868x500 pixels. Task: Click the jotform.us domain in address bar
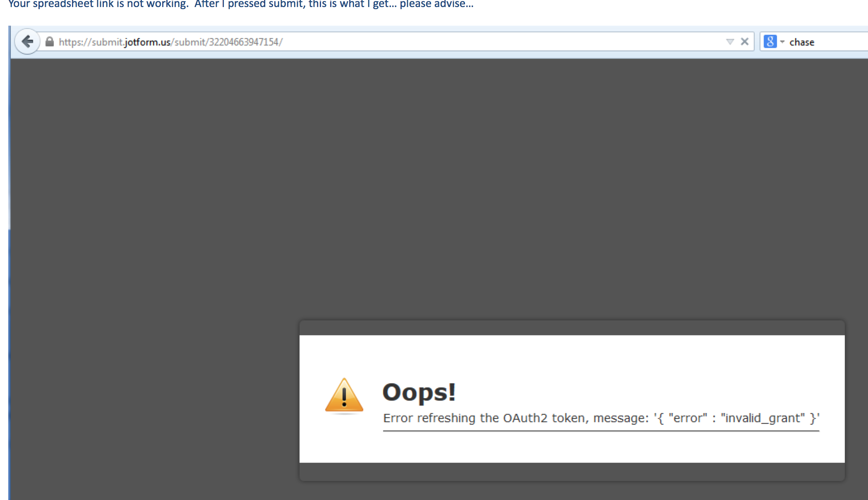[147, 42]
